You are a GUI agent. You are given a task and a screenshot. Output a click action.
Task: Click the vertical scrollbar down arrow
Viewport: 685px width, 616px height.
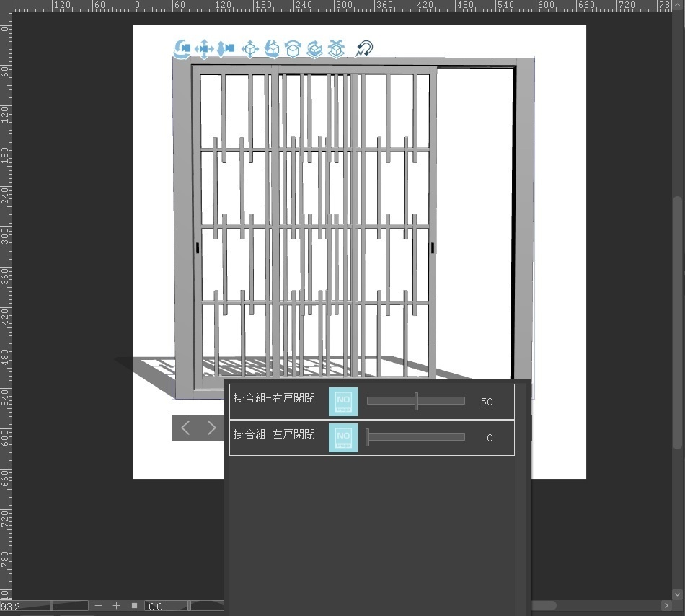point(678,594)
